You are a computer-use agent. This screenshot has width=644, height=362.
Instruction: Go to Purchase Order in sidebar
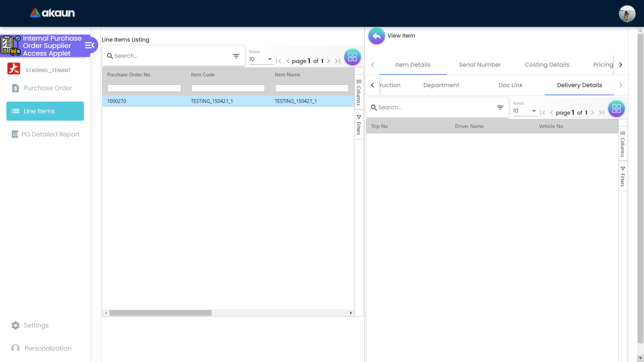(48, 88)
